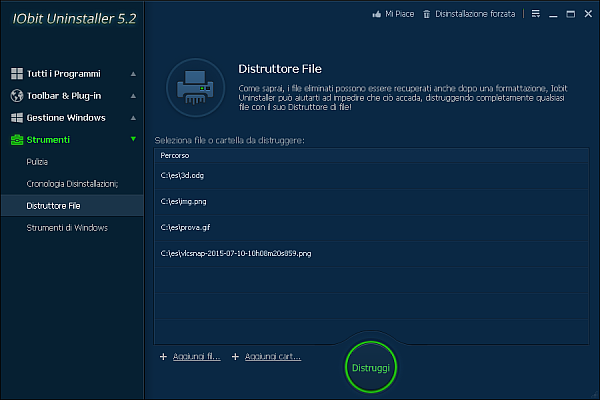
Task: Click the Mi Piace thumbs-up icon
Action: (377, 14)
